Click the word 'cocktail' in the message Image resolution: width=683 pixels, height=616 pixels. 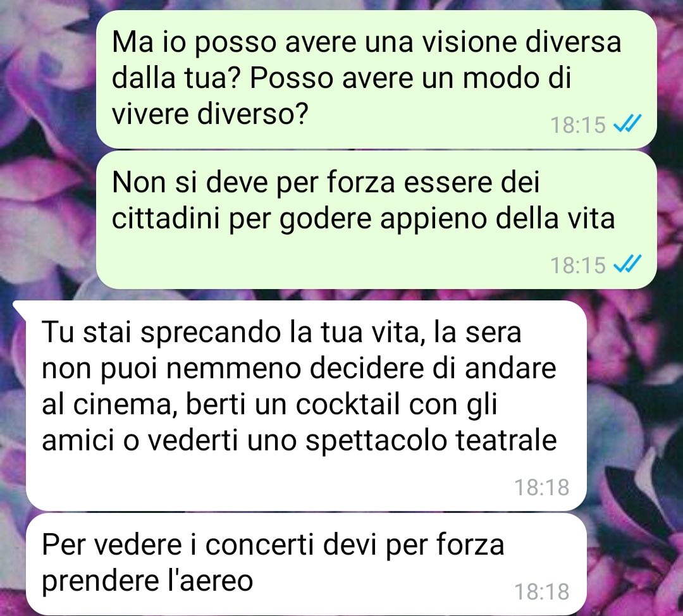tap(348, 404)
